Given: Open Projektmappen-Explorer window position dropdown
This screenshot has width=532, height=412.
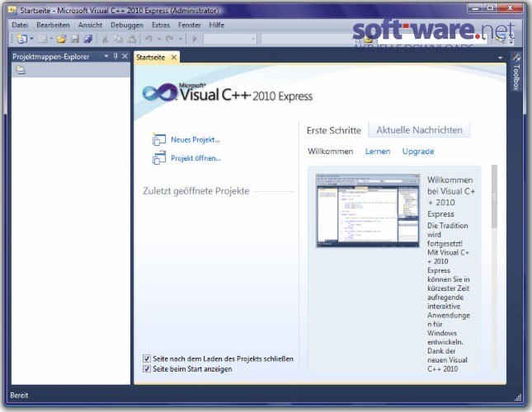Looking at the screenshot, I should click(106, 56).
